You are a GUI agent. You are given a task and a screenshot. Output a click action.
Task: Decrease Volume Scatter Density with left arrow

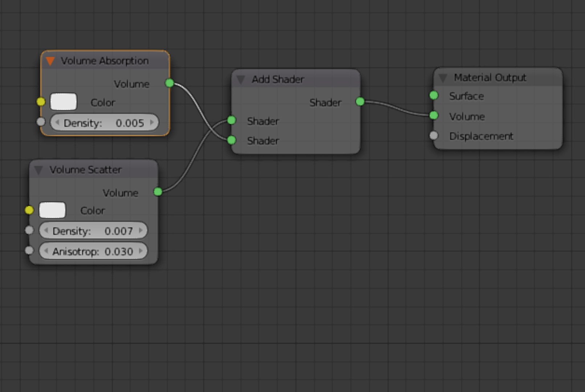[x=46, y=230]
